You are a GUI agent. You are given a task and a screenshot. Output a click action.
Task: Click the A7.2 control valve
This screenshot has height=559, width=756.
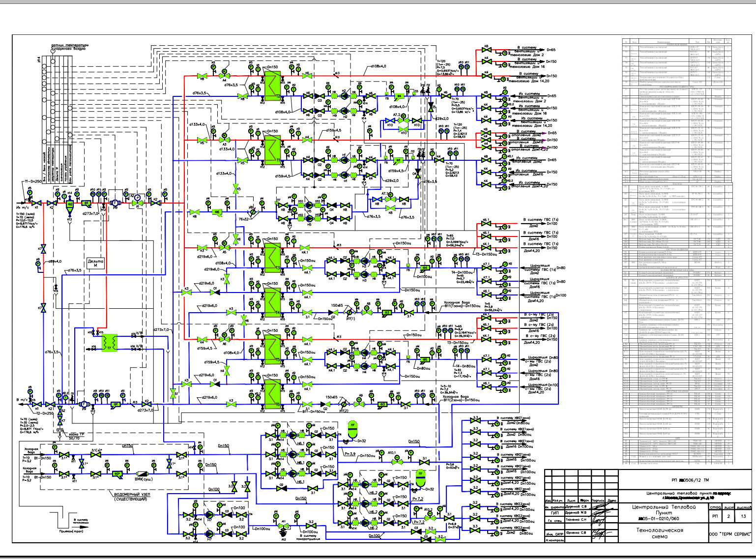[403, 119]
